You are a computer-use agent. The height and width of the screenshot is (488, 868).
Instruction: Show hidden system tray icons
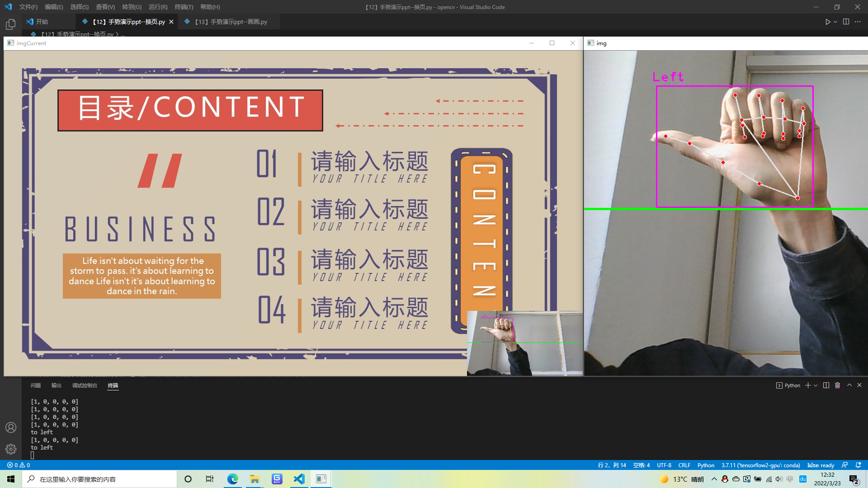click(714, 479)
